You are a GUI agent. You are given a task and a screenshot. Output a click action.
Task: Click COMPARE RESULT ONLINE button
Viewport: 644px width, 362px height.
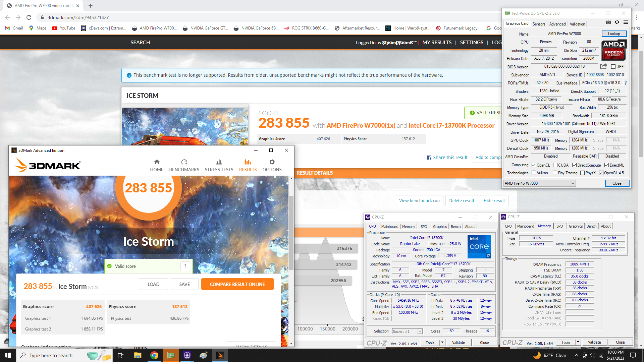click(237, 284)
